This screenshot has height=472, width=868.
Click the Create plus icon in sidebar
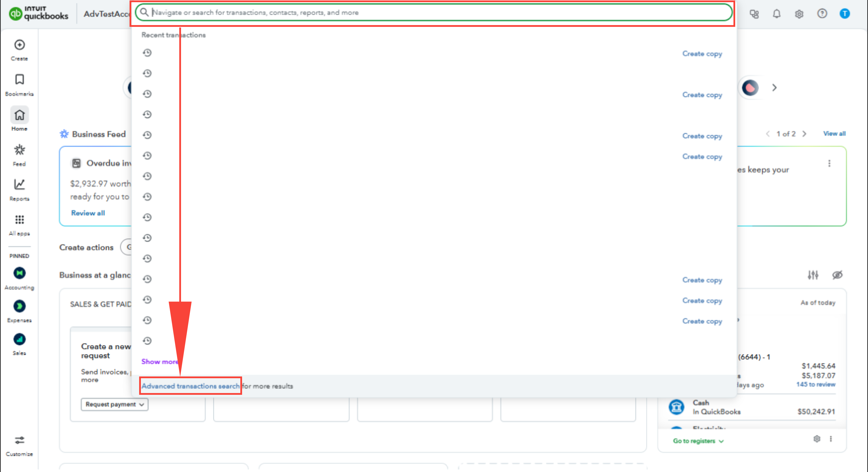pos(19,45)
